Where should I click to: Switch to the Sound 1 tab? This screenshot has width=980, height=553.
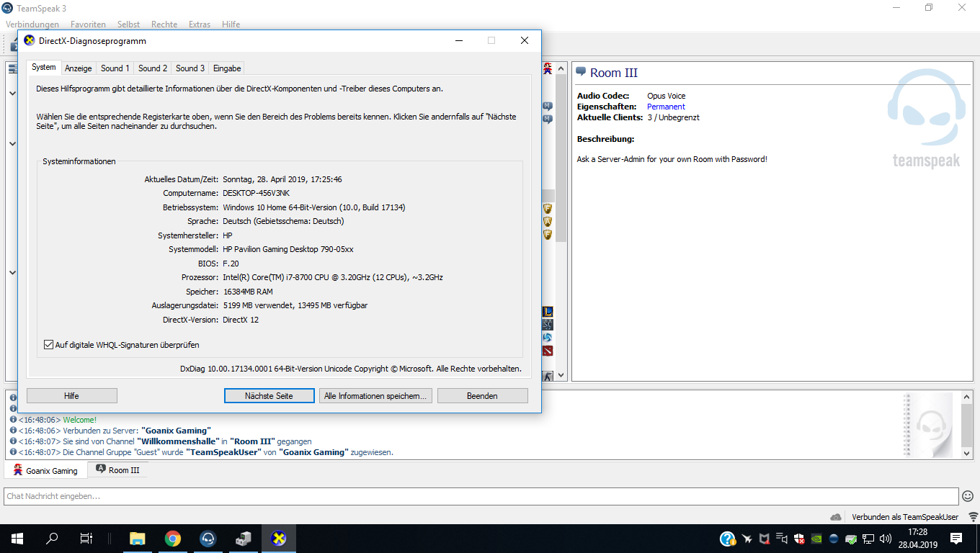tap(115, 68)
